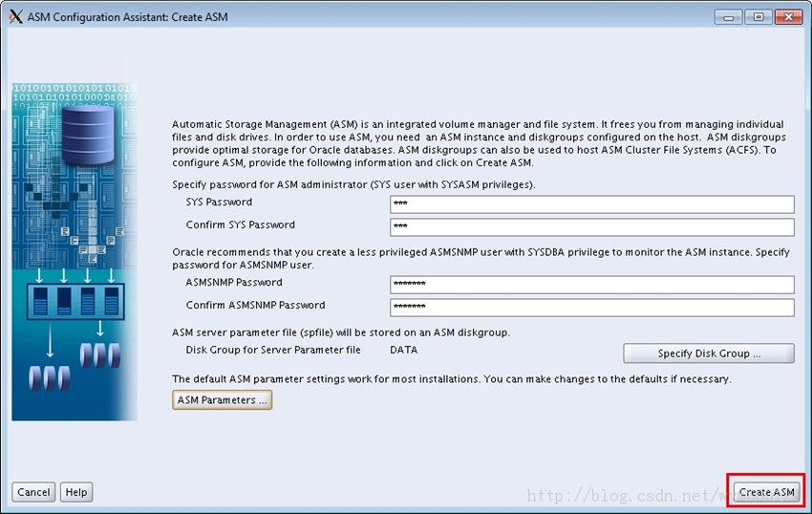This screenshot has width=812, height=514.
Task: Click 'Disk Group for Server Parameter file' label
Action: 273,350
